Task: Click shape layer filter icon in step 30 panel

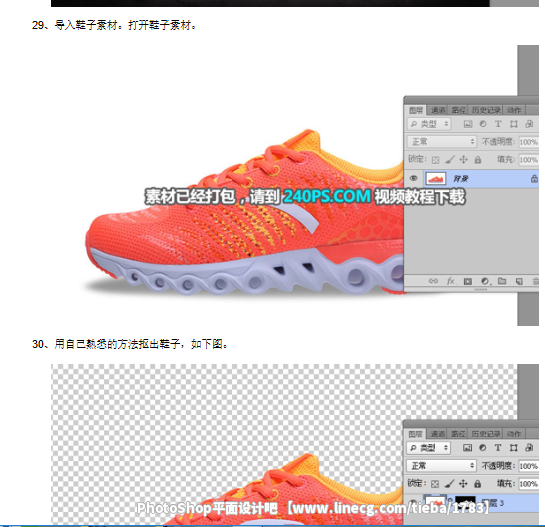Action: [513, 448]
